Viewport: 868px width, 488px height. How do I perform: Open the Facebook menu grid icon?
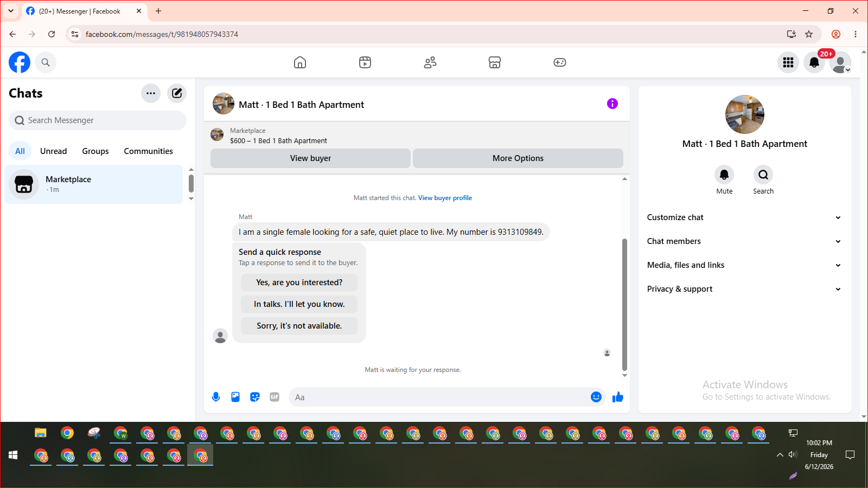click(x=788, y=62)
